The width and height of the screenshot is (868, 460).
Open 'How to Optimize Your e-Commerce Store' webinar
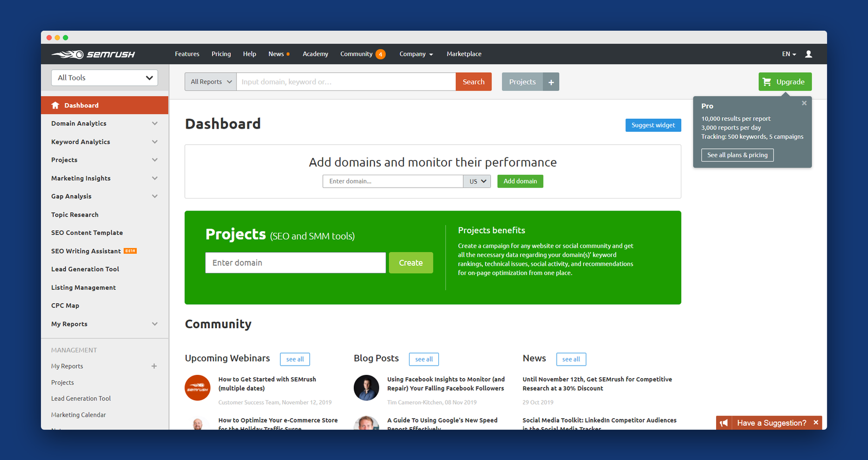tap(278, 424)
